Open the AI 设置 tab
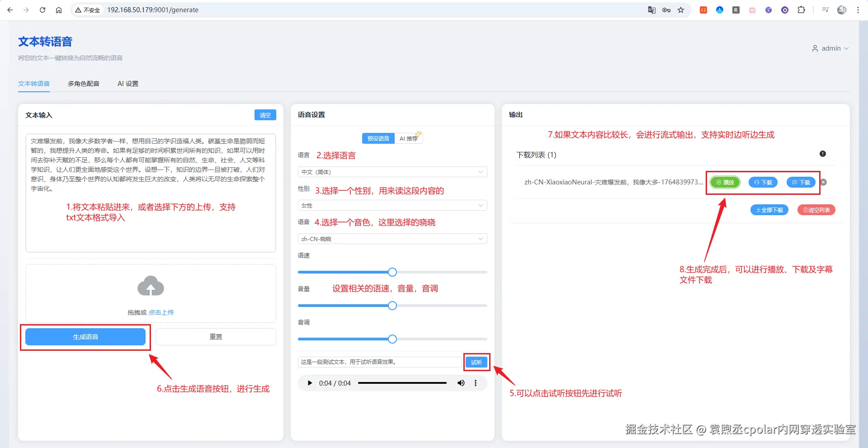The image size is (868, 448). [x=128, y=84]
